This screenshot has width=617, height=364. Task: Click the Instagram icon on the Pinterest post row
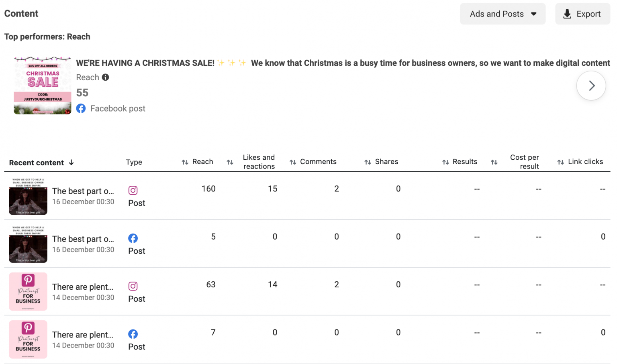point(133,286)
